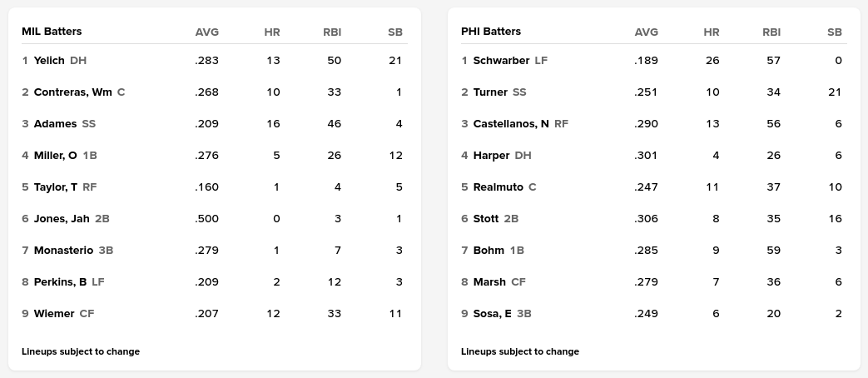Open Castellanos, N player link
Screen dimensions: 868x378
coord(511,124)
